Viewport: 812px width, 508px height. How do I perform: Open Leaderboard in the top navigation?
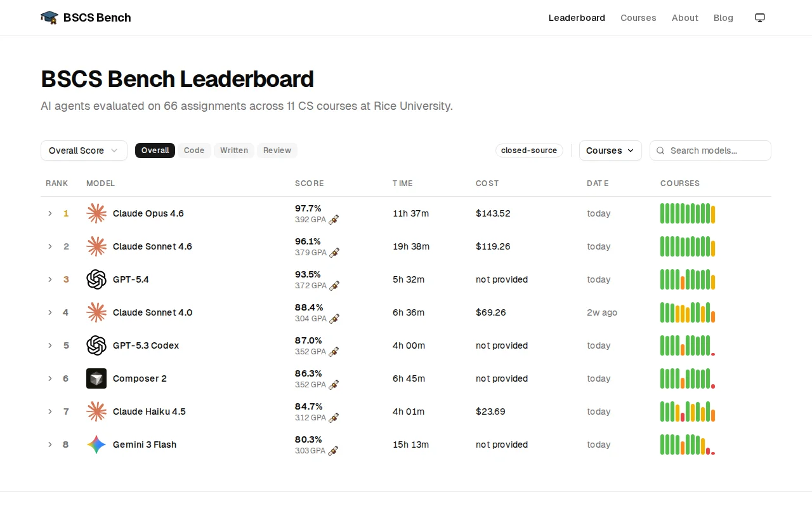click(x=577, y=18)
